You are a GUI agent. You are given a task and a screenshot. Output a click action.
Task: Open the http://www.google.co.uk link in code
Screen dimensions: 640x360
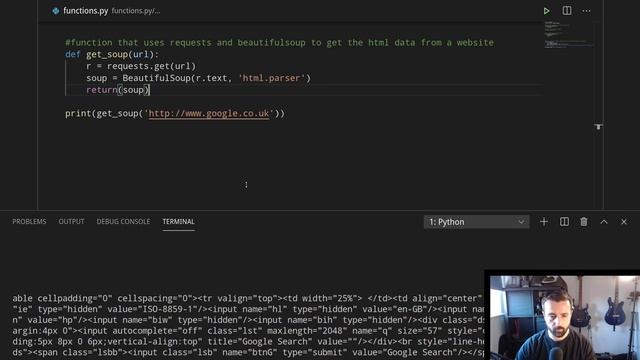point(209,113)
